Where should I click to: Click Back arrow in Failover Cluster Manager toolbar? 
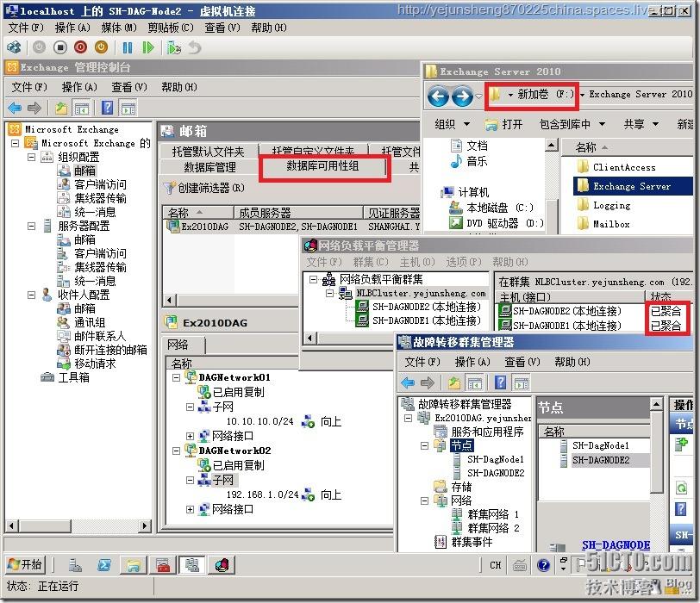point(408,382)
